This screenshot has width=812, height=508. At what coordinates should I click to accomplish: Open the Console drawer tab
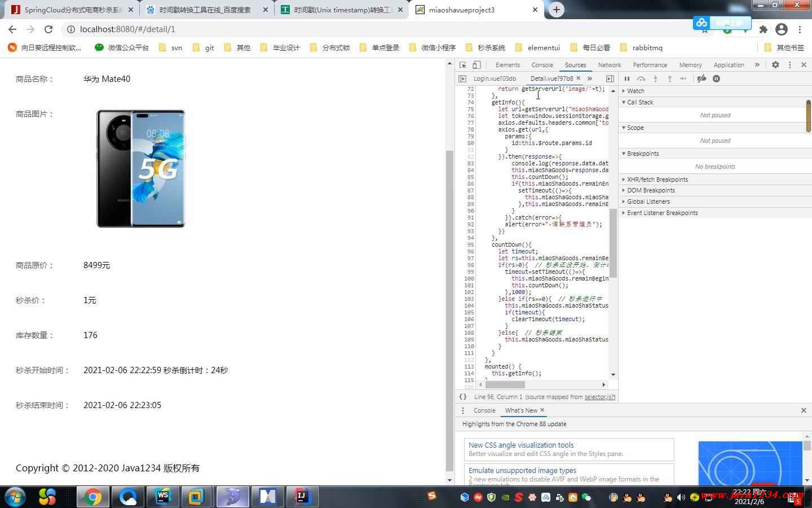[484, 410]
